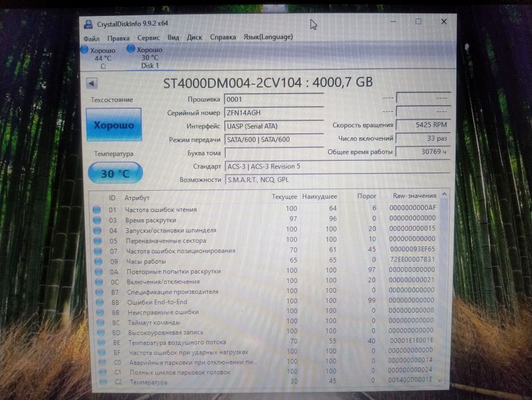Click the power-on count value 33 раз
Image resolution: width=532 pixels, height=400 pixels.
click(423, 138)
